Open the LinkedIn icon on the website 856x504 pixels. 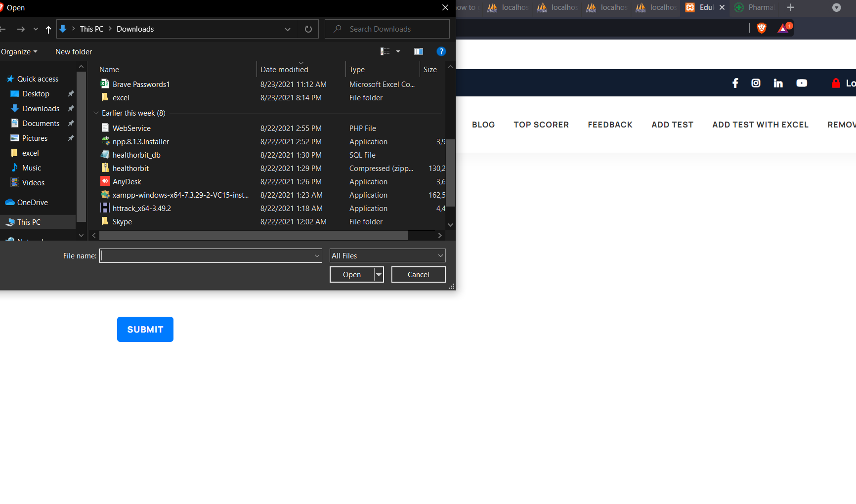[x=778, y=83]
